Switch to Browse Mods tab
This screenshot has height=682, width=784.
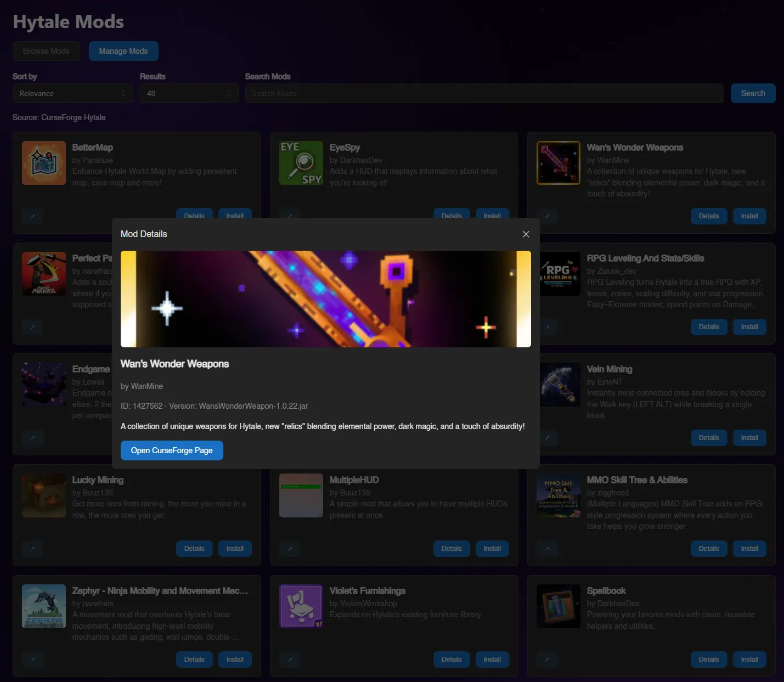tap(46, 51)
